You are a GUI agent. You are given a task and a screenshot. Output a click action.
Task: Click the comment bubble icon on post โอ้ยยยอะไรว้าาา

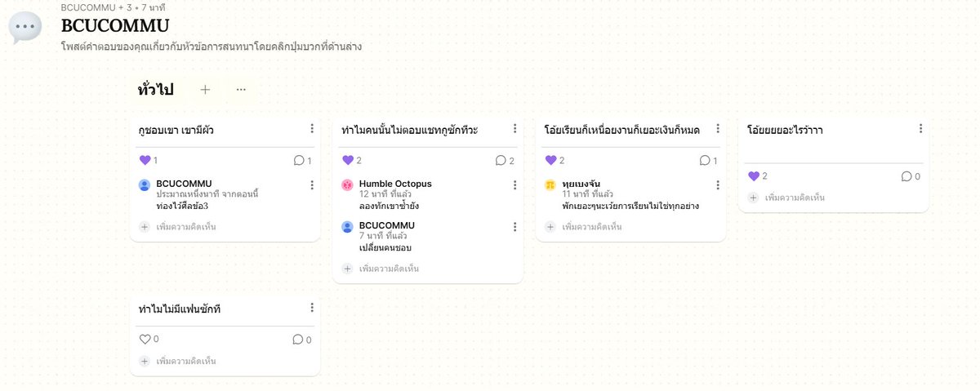906,176
